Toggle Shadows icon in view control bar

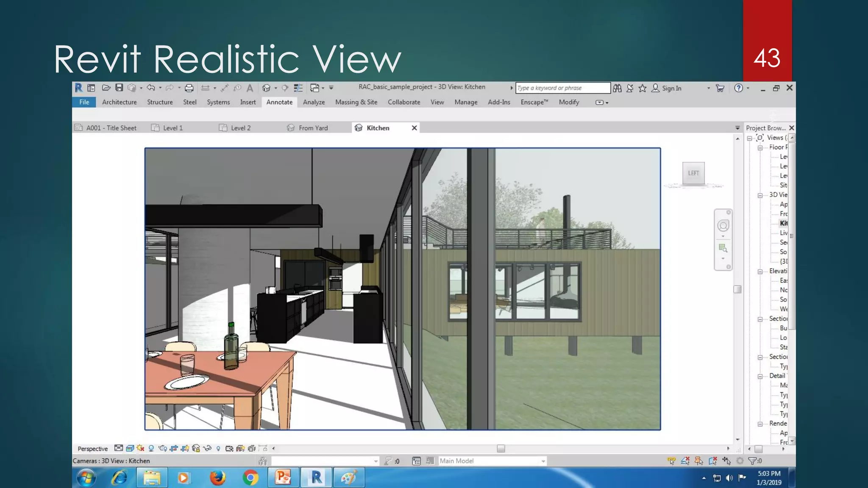[x=151, y=448]
